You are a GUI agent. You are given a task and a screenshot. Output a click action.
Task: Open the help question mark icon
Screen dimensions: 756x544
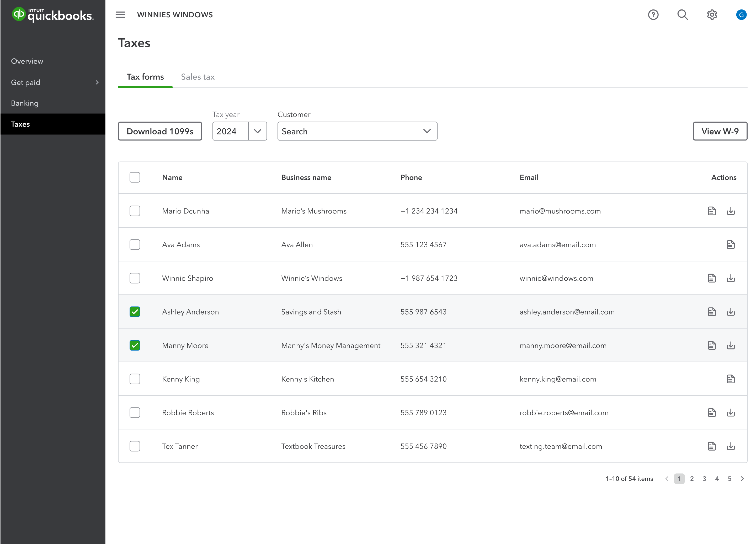click(x=653, y=15)
